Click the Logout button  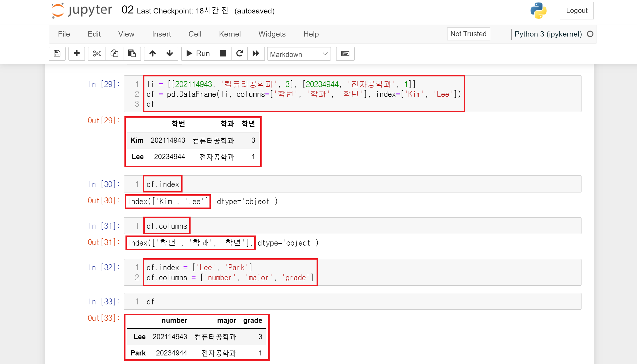(x=577, y=11)
